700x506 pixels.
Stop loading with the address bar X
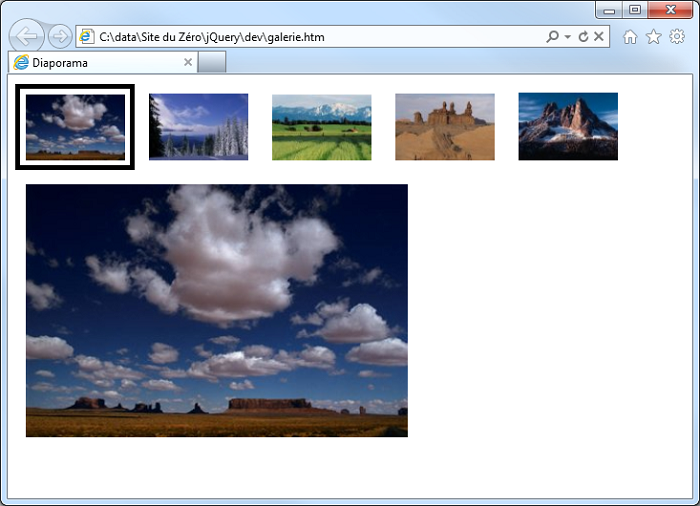click(x=599, y=37)
